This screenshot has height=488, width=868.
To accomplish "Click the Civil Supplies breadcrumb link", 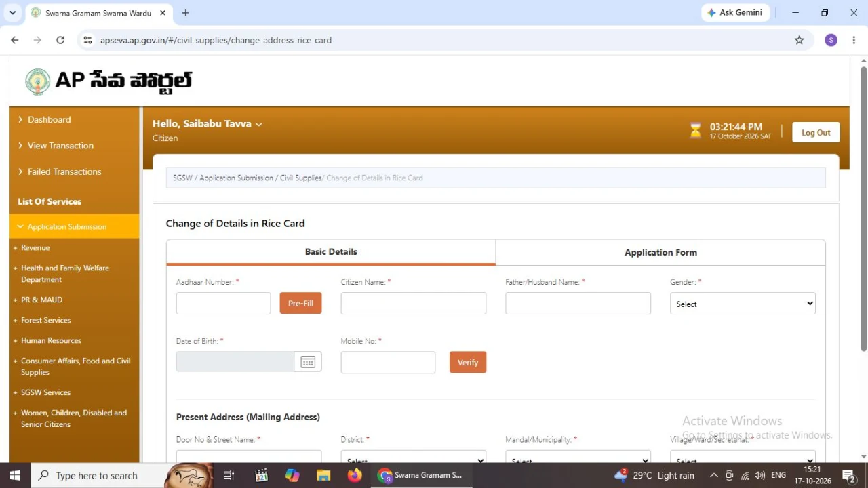I will 300,178.
